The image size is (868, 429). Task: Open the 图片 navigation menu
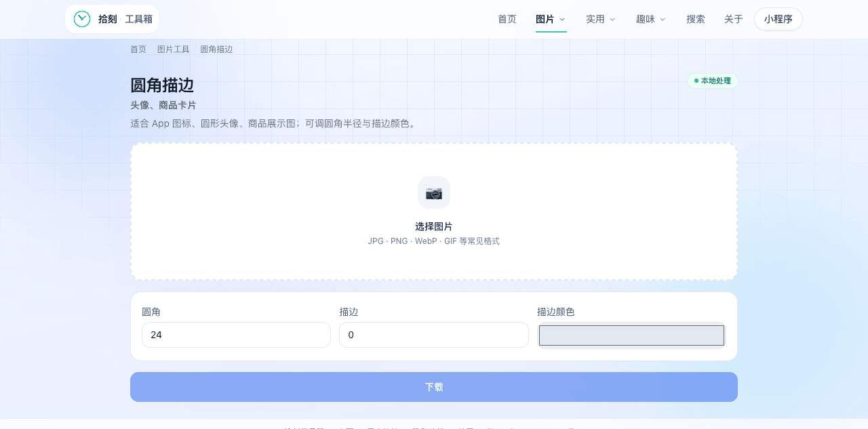551,19
